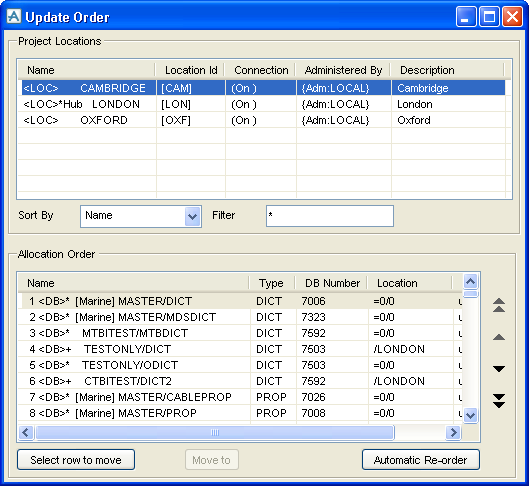Click the Automatic Re-order button
The width and height of the screenshot is (529, 486).
[x=421, y=460]
